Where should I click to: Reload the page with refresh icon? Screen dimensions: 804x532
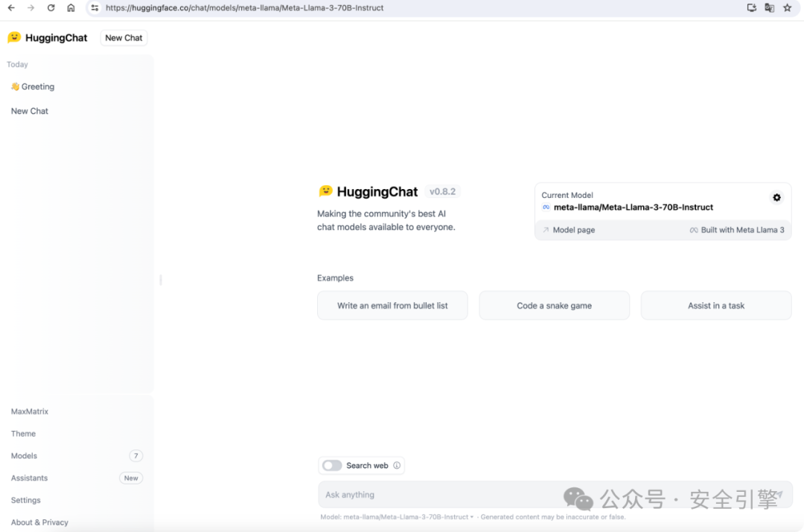[x=51, y=7]
